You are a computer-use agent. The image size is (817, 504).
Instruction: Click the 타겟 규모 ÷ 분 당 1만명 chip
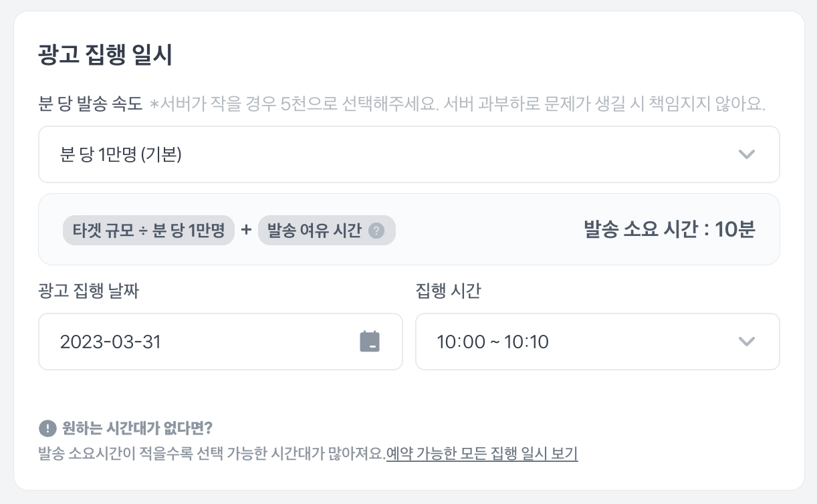click(x=148, y=231)
